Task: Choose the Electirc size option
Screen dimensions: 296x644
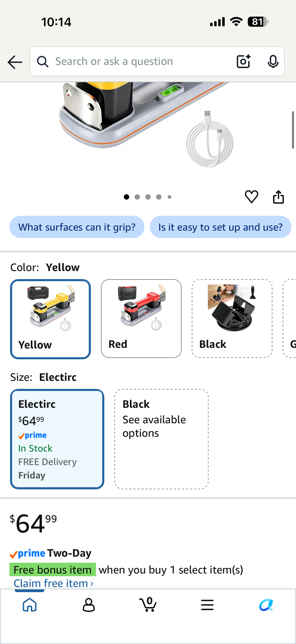Action: [x=57, y=439]
